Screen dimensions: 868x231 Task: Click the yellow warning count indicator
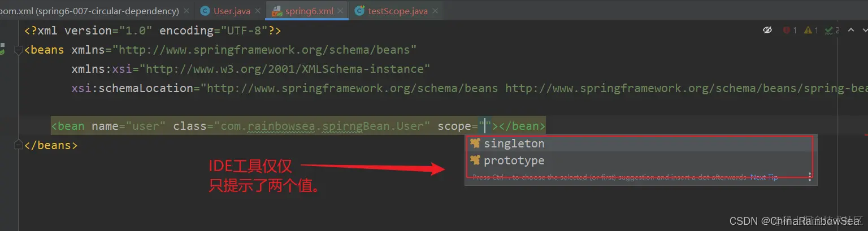(x=811, y=30)
